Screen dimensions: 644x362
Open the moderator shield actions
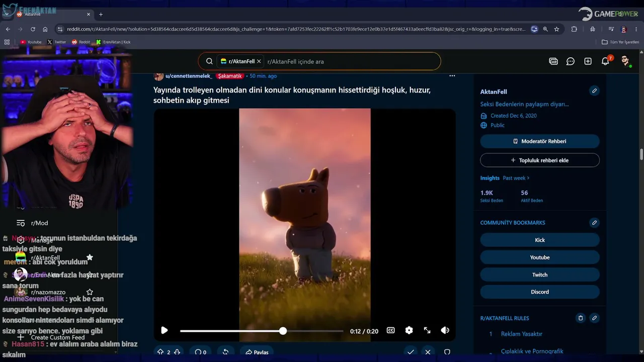click(447, 352)
